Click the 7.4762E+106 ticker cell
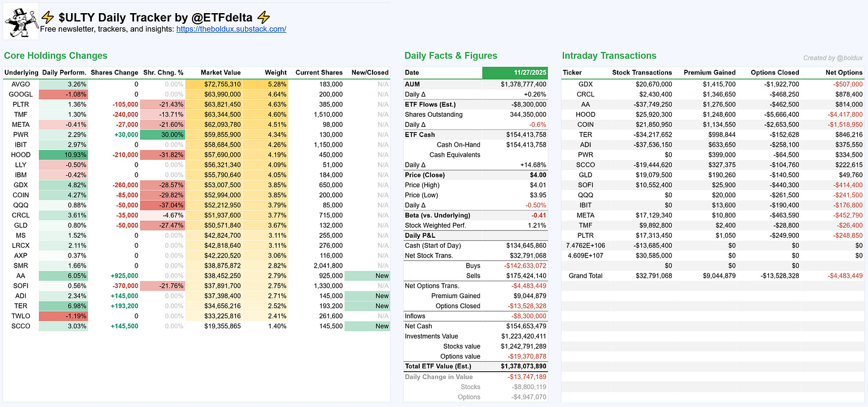 pyautogui.click(x=585, y=246)
